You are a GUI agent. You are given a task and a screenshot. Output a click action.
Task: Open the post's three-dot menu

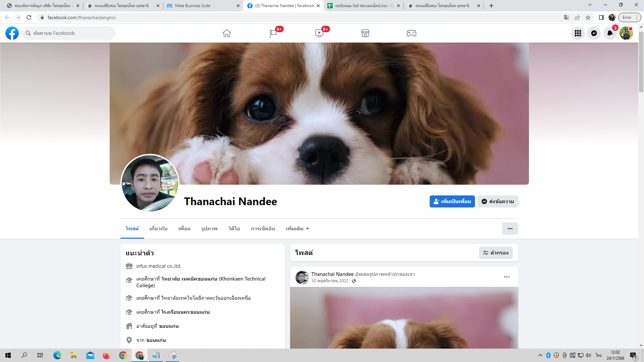pyautogui.click(x=507, y=277)
